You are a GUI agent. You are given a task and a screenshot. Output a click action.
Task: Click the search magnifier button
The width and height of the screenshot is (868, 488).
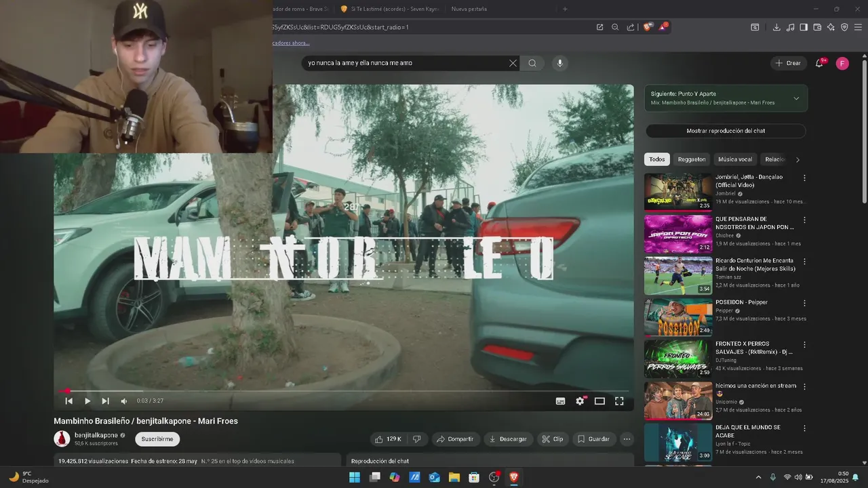[x=532, y=63]
